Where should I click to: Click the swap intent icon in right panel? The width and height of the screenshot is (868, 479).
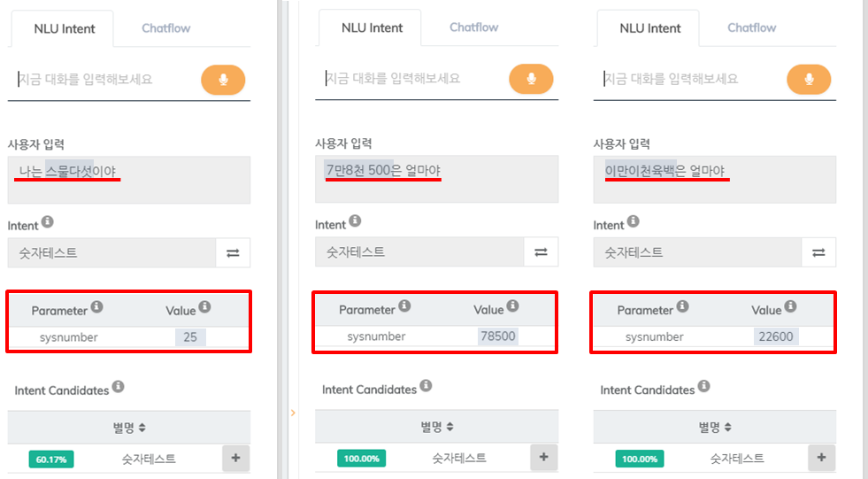[818, 252]
